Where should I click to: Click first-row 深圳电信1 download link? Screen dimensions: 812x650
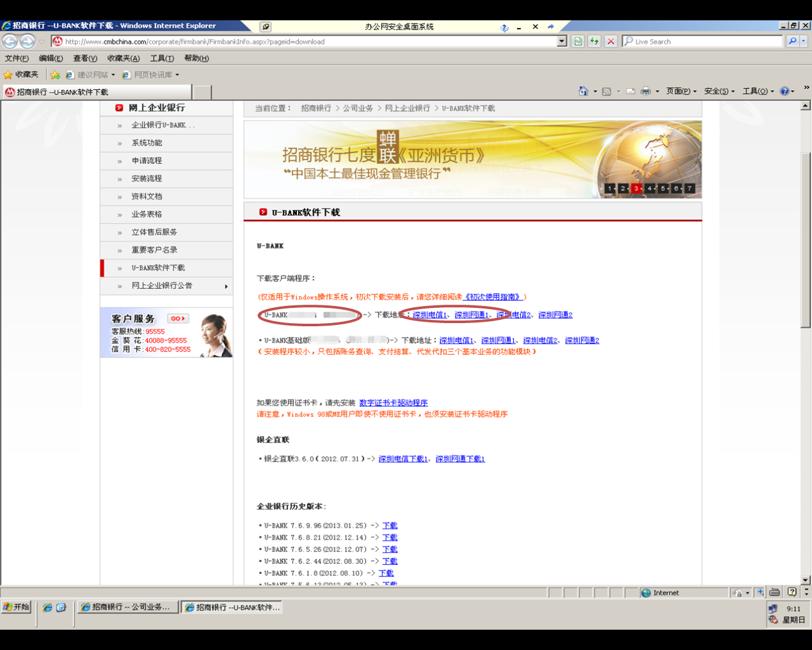tap(429, 315)
